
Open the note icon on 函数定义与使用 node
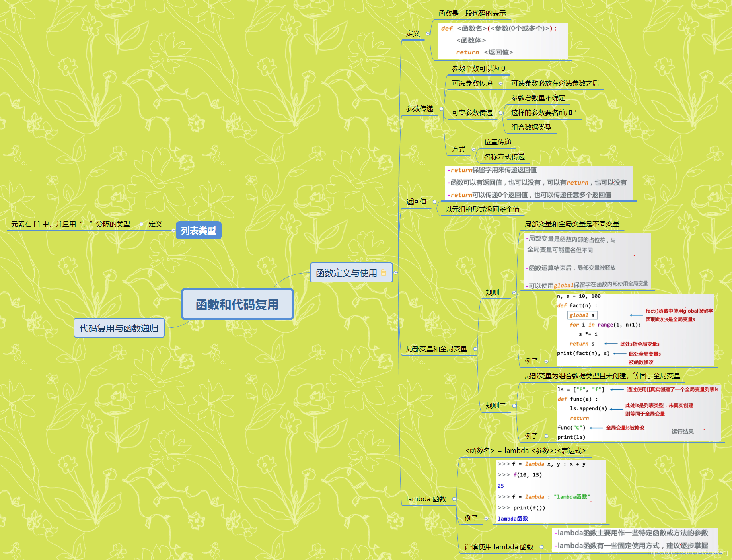point(384,273)
